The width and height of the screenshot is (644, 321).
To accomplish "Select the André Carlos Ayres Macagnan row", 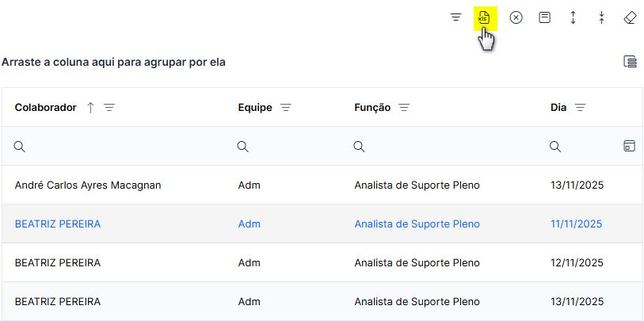I will point(322,185).
